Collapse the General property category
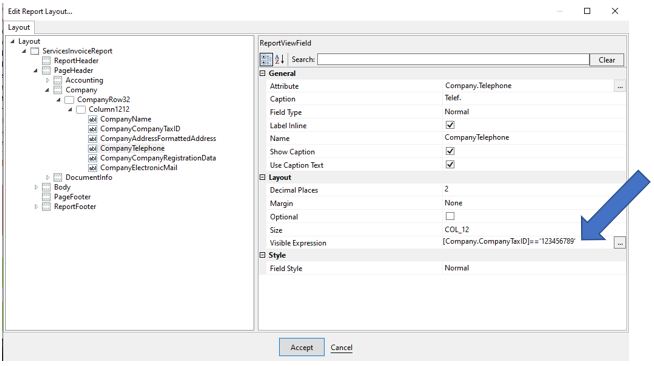Image resolution: width=654 pixels, height=366 pixels. [x=263, y=73]
